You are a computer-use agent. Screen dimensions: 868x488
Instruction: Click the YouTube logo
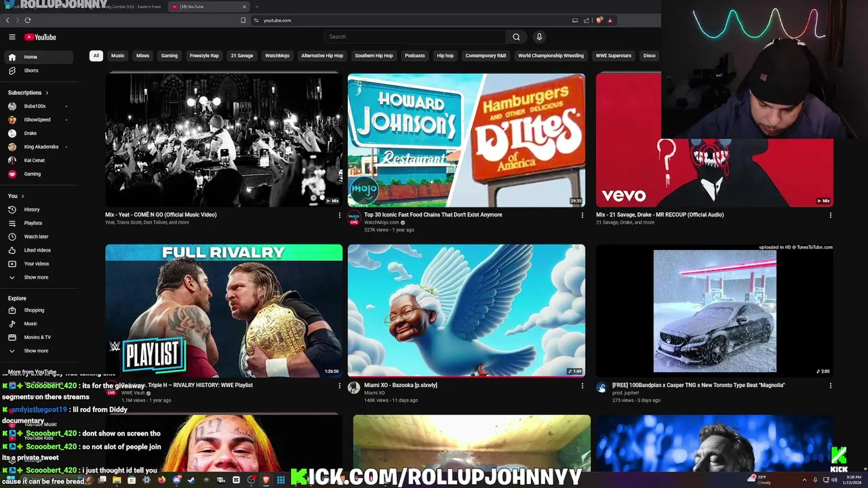click(x=40, y=37)
